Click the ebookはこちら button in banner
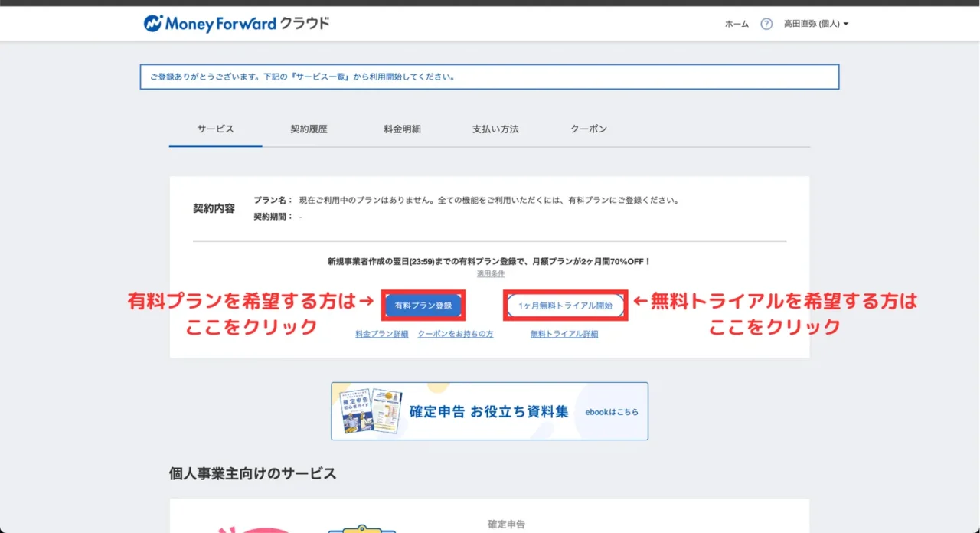Image resolution: width=980 pixels, height=533 pixels. coord(611,412)
